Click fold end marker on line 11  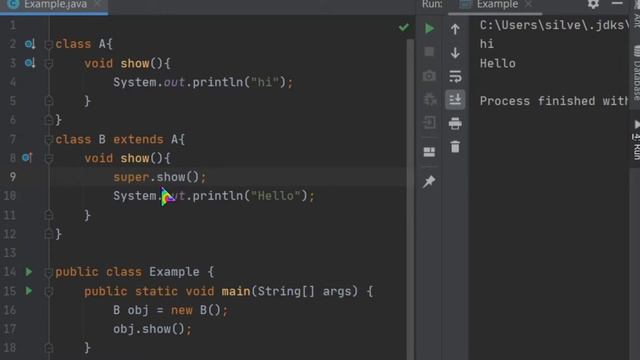tap(49, 215)
